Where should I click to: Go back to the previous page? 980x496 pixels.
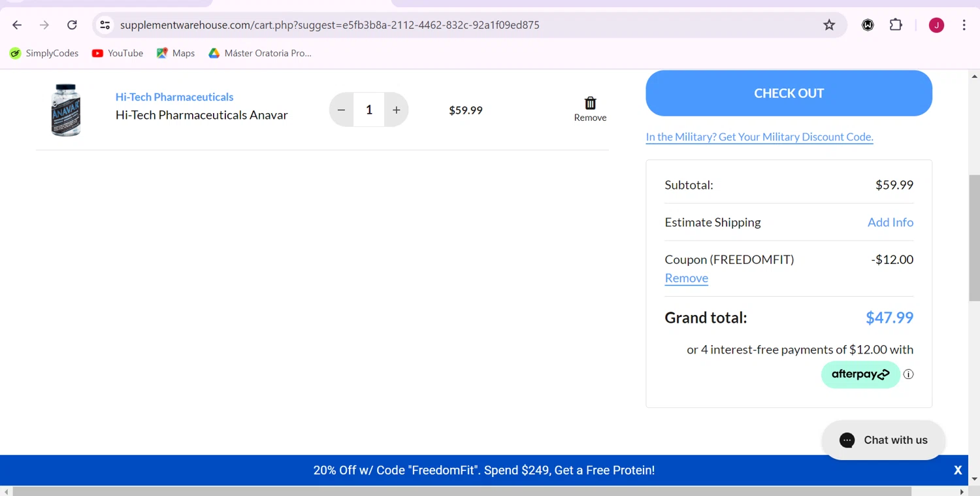pos(17,25)
